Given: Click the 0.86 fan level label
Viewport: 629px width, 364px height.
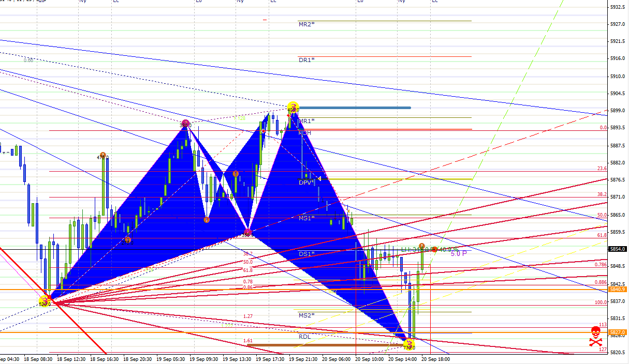Looking at the screenshot, I should (248, 287).
